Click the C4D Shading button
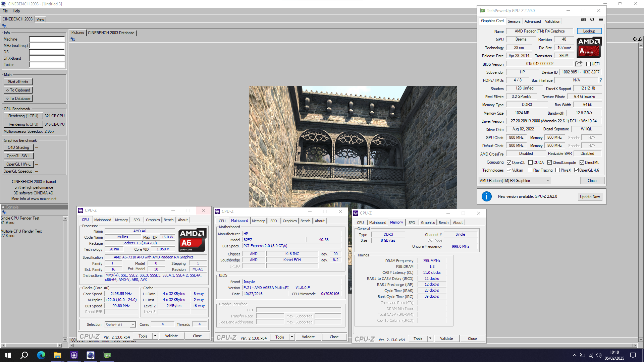The image size is (644, 362). point(18,147)
